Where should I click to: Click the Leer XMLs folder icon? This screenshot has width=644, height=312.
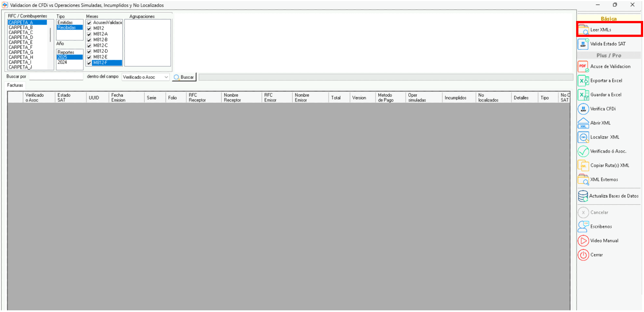pos(583,30)
